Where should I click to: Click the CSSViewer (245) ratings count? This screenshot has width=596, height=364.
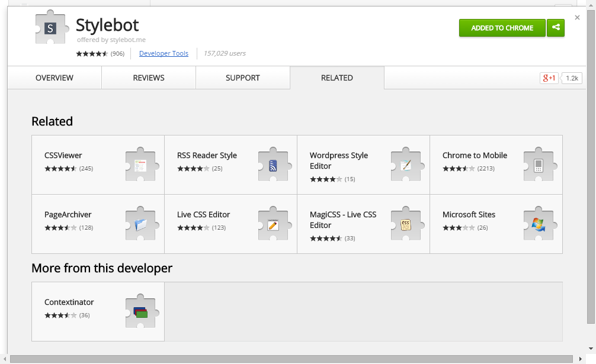click(86, 169)
